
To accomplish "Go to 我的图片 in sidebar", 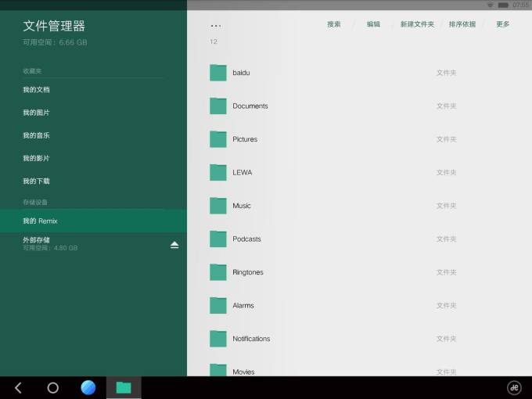I will pos(36,113).
